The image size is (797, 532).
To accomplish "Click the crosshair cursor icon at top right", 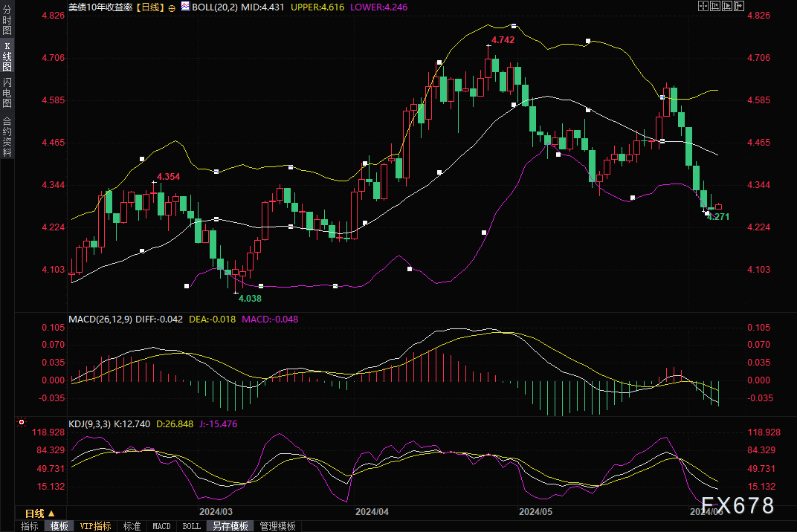I will tap(703, 6).
